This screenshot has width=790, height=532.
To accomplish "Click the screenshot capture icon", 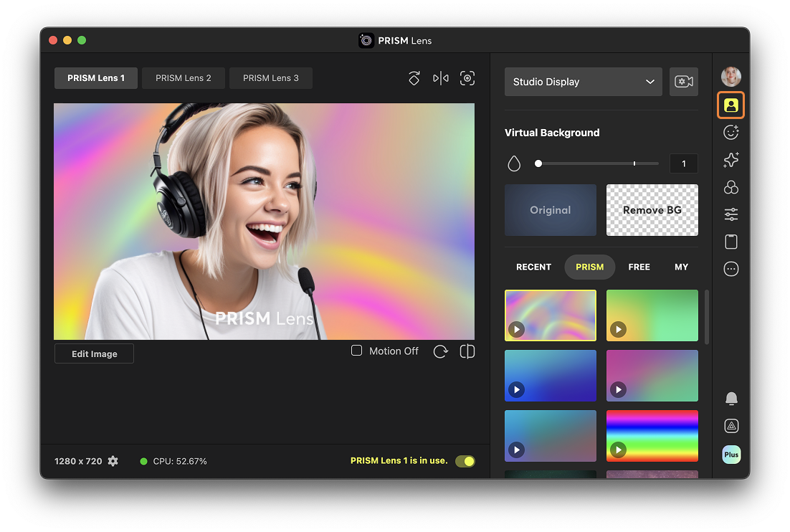I will tap(467, 78).
